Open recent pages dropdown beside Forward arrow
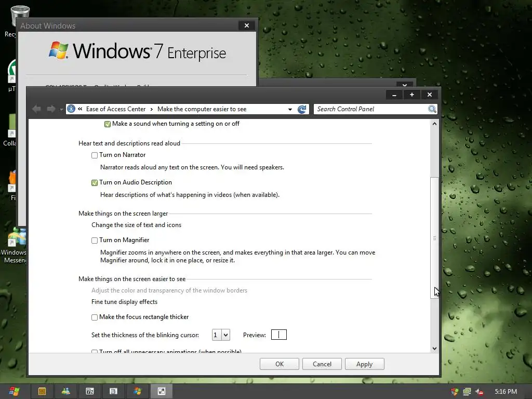The width and height of the screenshot is (532, 399). (x=61, y=109)
